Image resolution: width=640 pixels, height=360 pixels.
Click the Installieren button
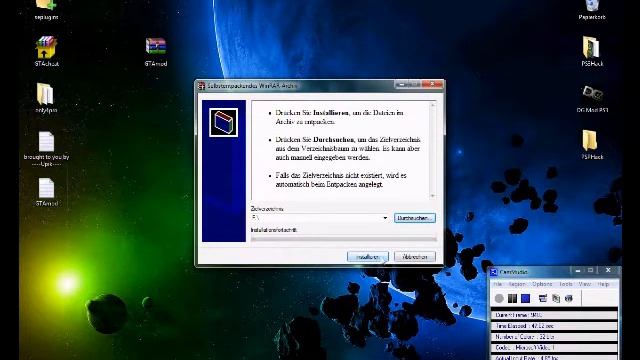(x=368, y=257)
